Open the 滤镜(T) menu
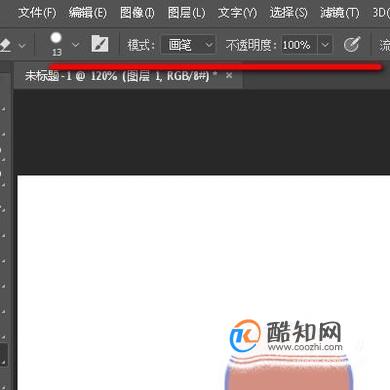Screen dimensions: 390x390 click(339, 13)
